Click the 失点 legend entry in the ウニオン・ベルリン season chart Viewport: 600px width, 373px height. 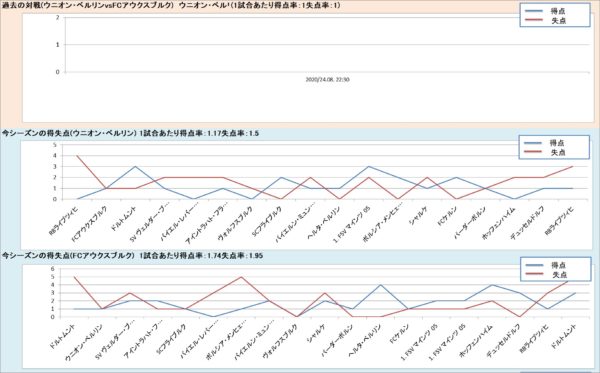pos(545,152)
